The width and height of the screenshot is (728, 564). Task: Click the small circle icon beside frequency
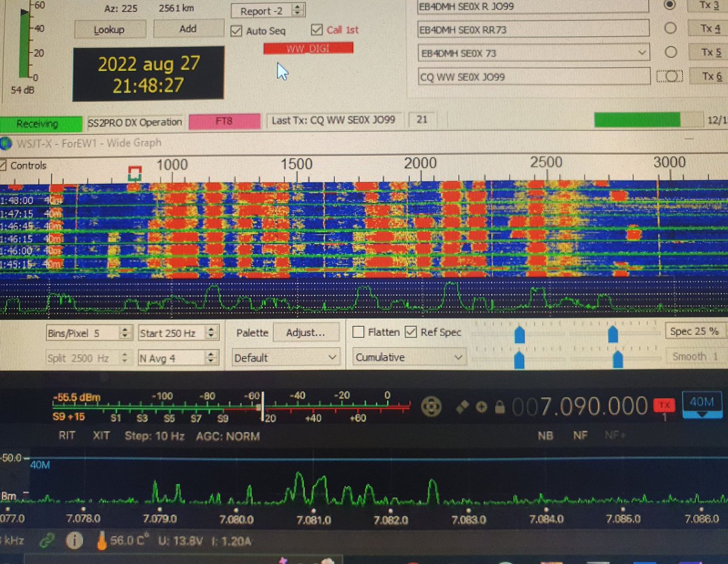coord(481,406)
